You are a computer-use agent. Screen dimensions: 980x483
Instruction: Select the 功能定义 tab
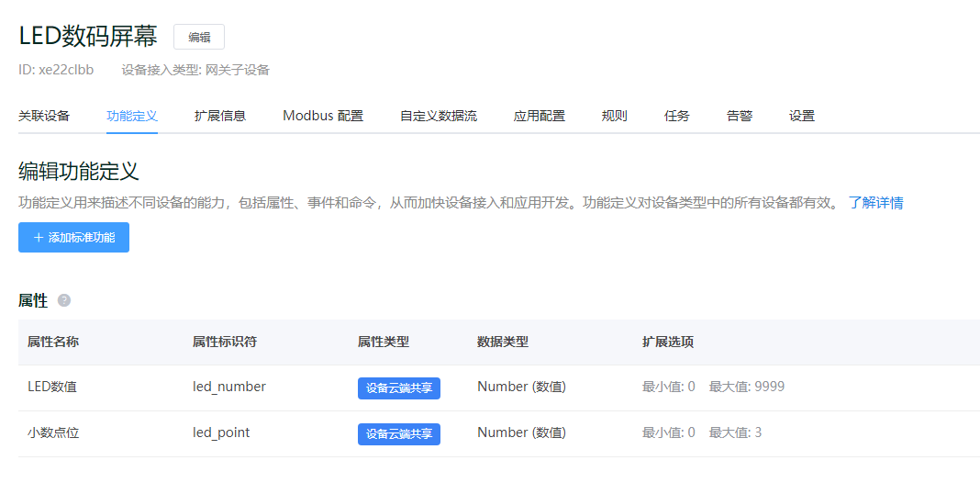pyautogui.click(x=132, y=116)
